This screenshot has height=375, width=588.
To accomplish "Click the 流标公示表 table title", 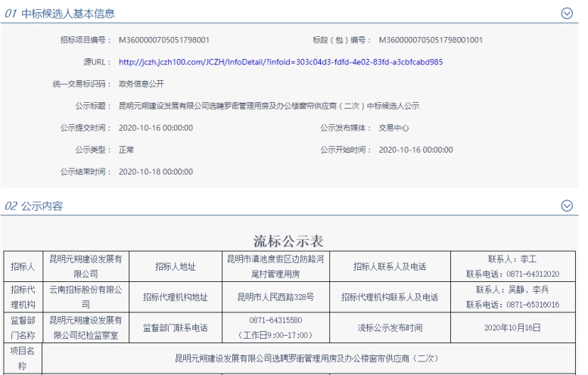I will (x=288, y=241).
